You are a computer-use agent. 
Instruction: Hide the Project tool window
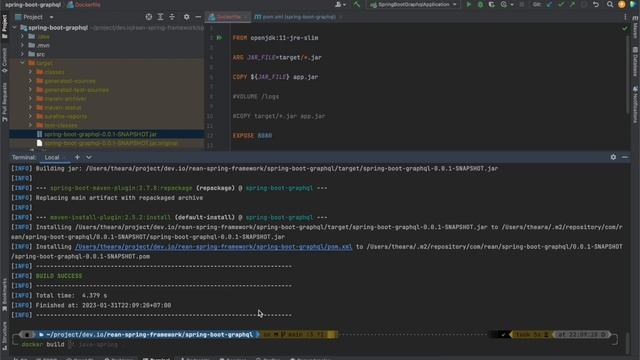[198, 17]
